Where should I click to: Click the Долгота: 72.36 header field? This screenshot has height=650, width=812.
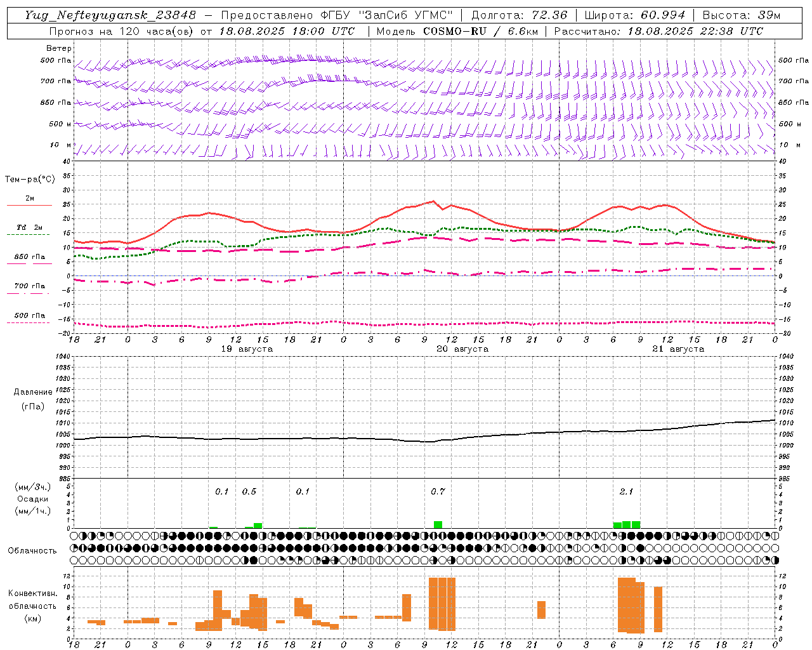[x=520, y=15]
